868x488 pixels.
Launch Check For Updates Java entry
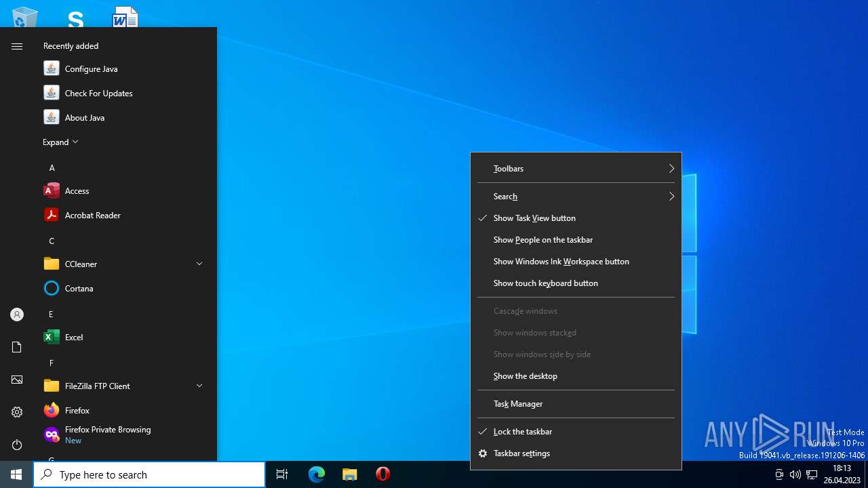pyautogui.click(x=123, y=93)
